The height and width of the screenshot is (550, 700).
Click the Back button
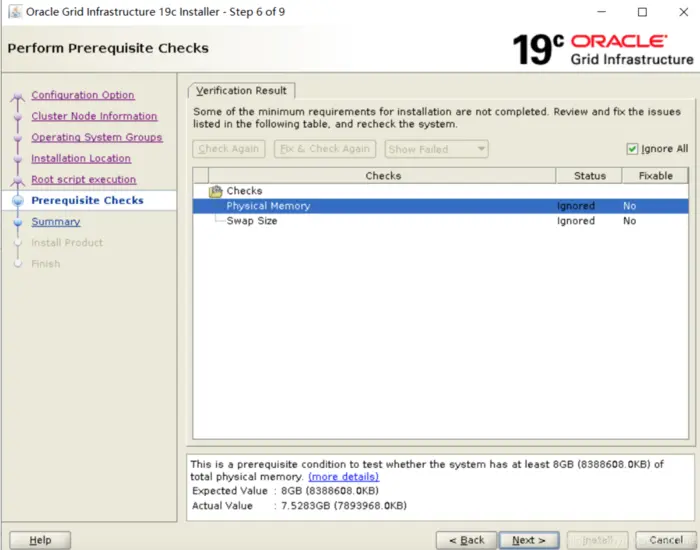467,540
